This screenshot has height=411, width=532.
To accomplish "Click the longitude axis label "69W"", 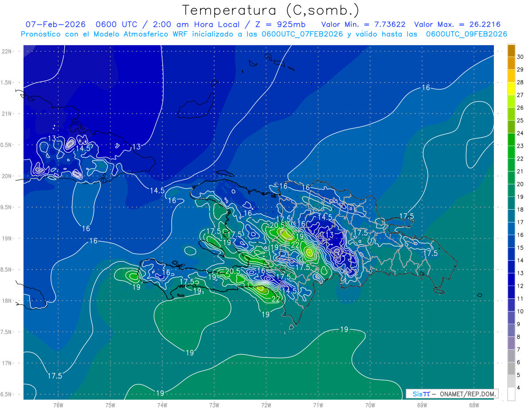I will pos(422,405).
